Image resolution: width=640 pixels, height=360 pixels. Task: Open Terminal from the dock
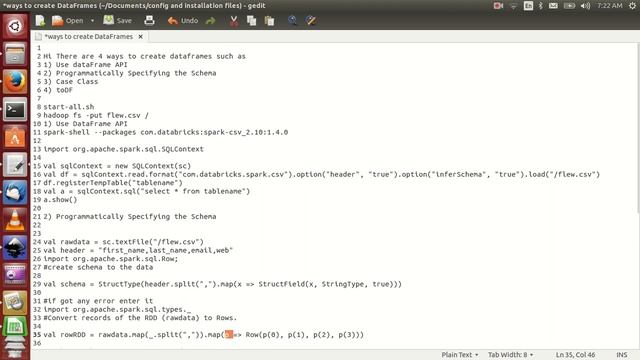(x=15, y=109)
